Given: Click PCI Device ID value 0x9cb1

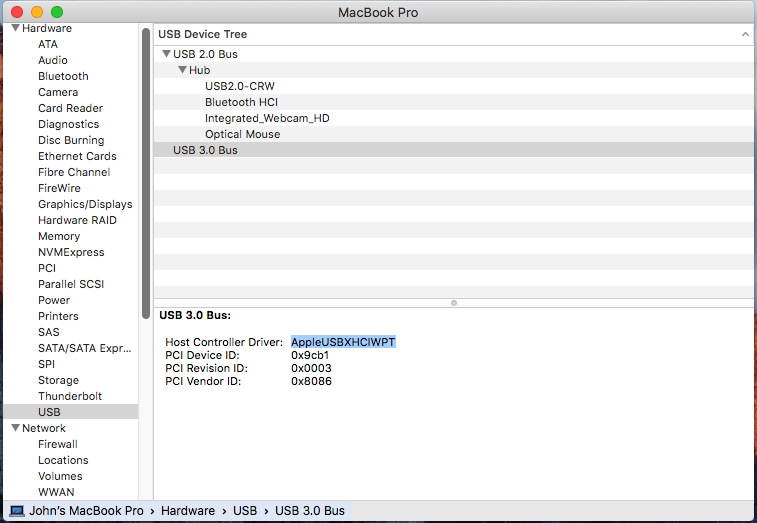Looking at the screenshot, I should click(310, 355).
